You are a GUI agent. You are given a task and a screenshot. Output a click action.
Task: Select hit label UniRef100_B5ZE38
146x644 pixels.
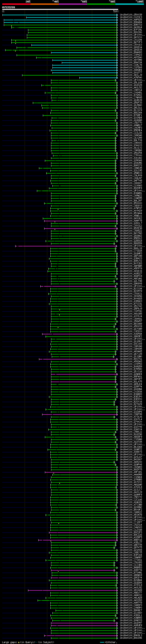coord(131,228)
